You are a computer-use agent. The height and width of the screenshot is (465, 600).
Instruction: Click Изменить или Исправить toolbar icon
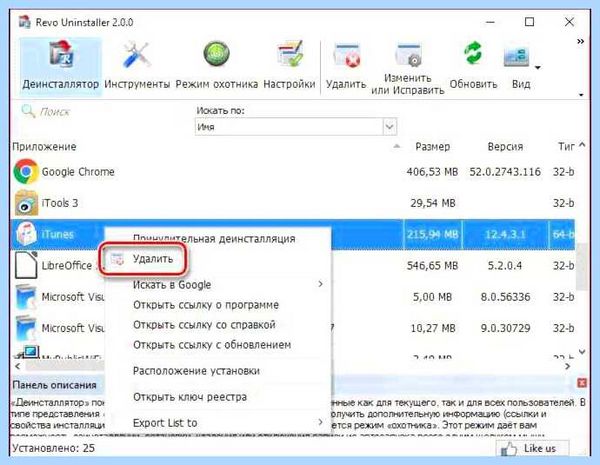click(408, 55)
